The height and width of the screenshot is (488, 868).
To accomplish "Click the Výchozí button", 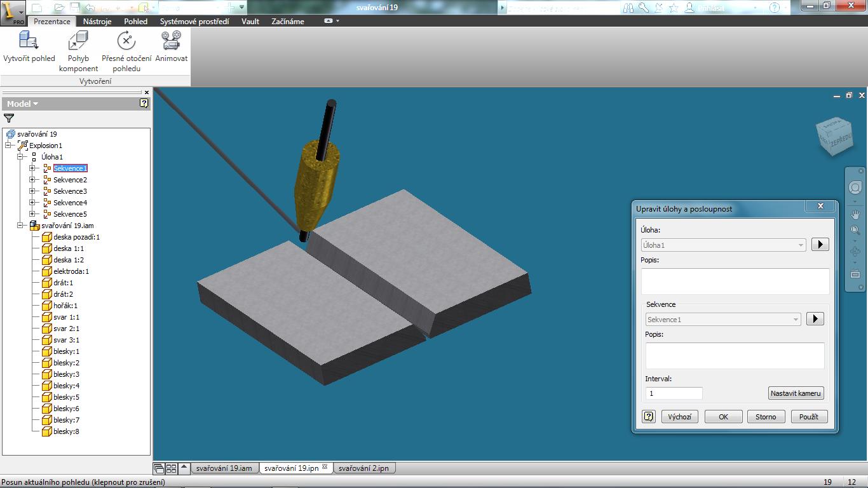I will tap(680, 417).
